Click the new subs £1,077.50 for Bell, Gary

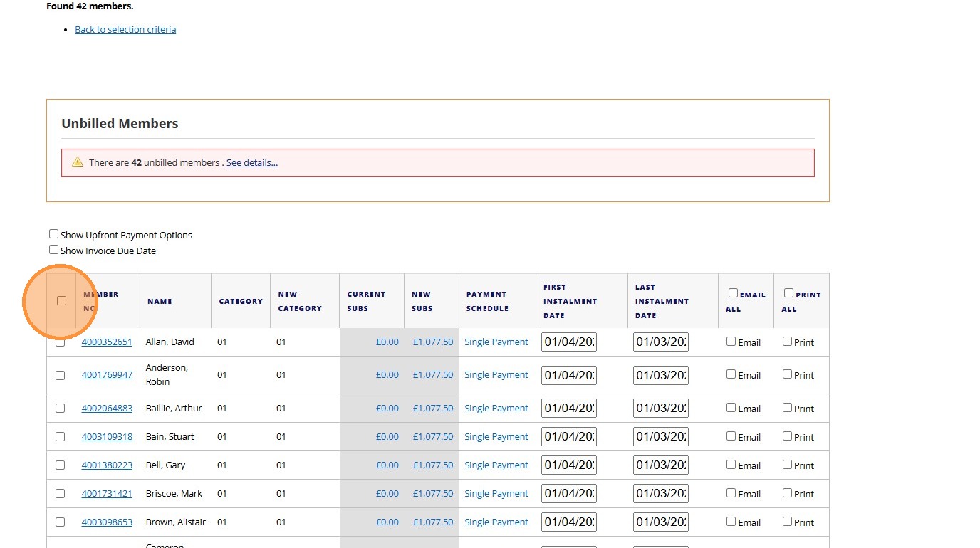click(x=433, y=465)
